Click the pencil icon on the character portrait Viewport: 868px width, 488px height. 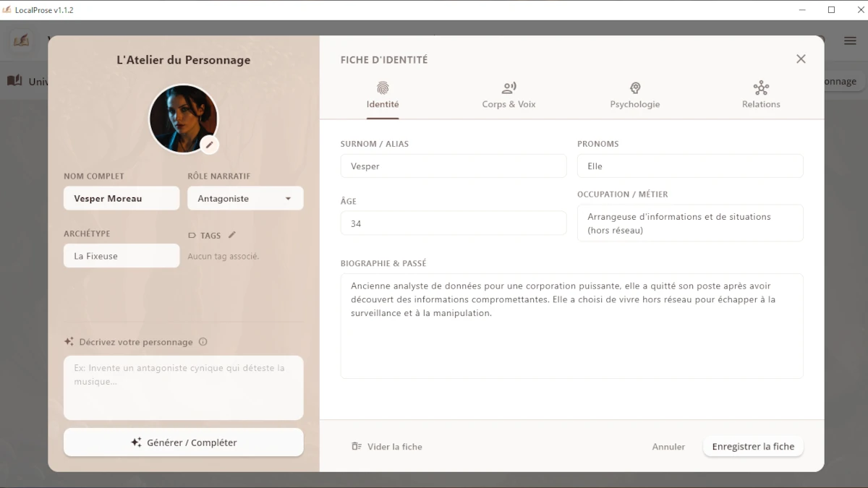coord(209,145)
